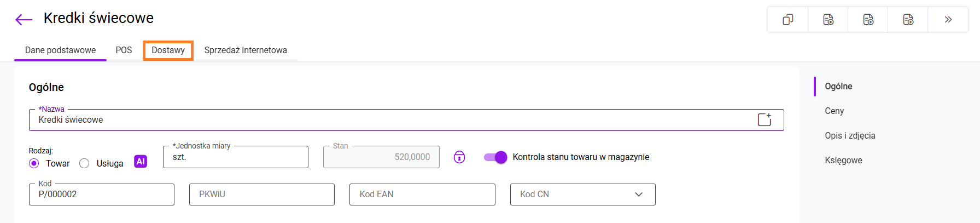Go back using the purple arrow
Screen dimensions: 980x223
coord(24,20)
